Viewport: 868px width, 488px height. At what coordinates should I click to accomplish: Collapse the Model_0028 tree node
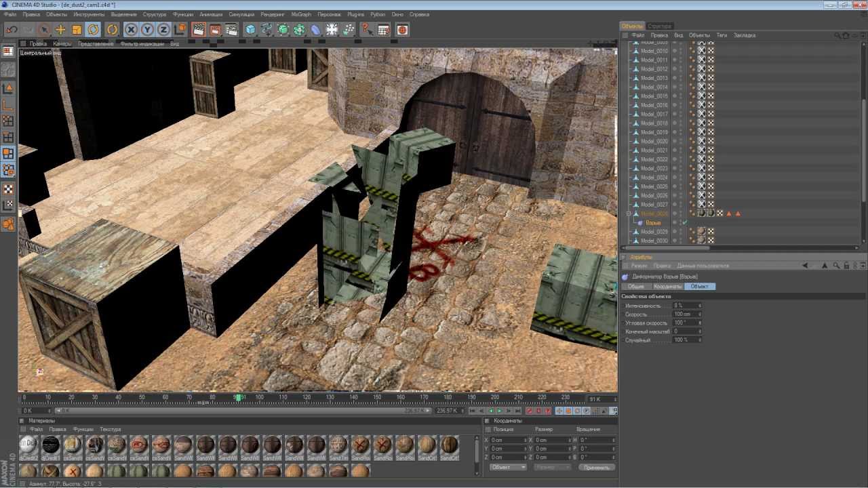629,213
